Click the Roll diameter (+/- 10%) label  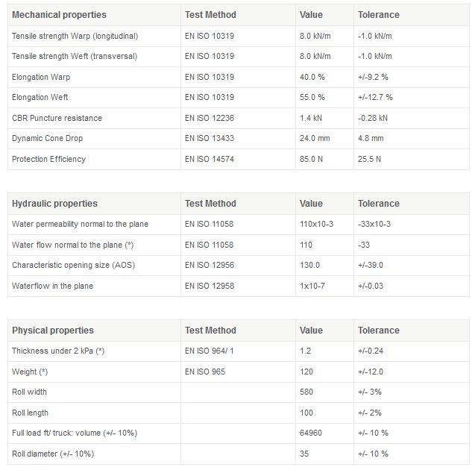(53, 454)
